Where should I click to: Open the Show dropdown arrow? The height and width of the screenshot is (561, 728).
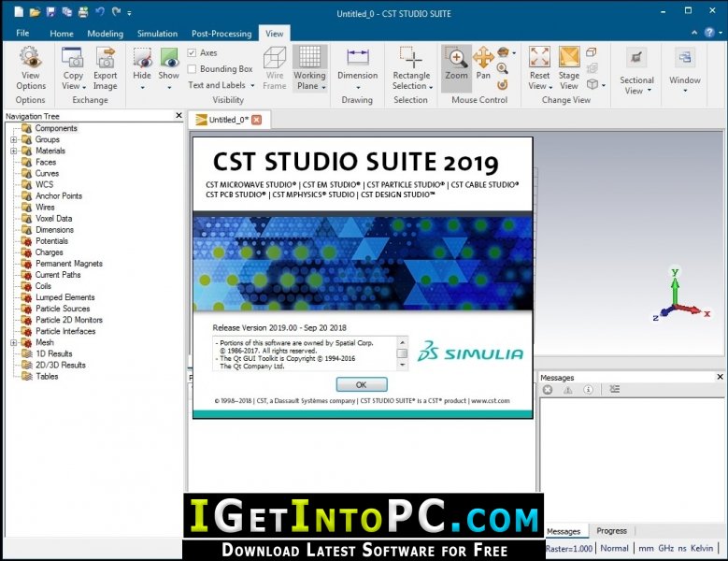[169, 87]
